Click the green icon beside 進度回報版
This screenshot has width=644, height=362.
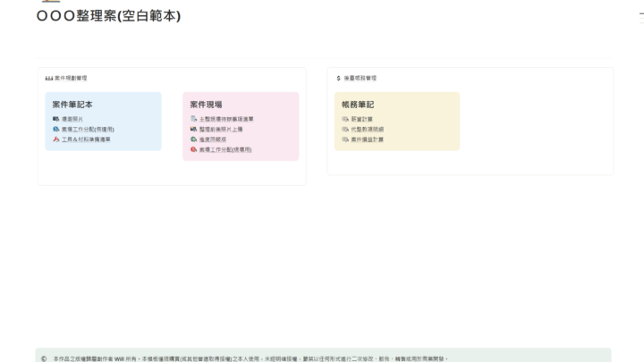(193, 139)
